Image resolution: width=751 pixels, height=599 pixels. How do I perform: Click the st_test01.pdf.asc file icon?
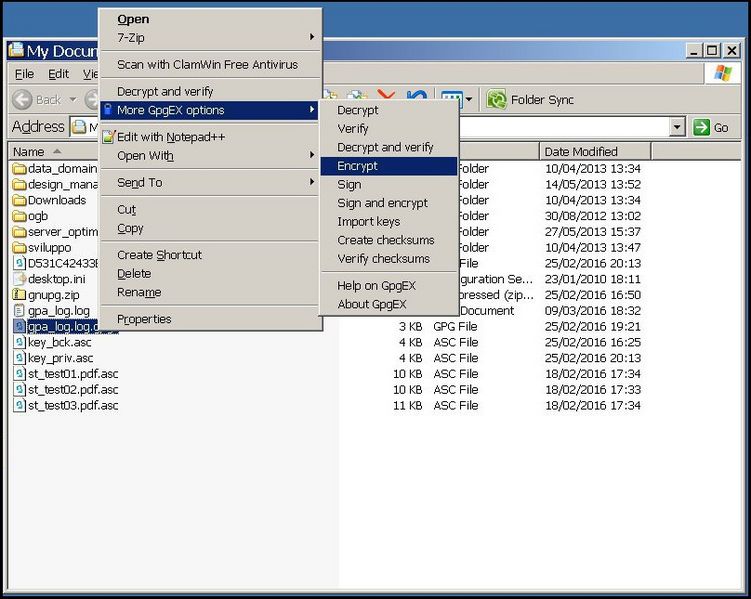click(19, 374)
